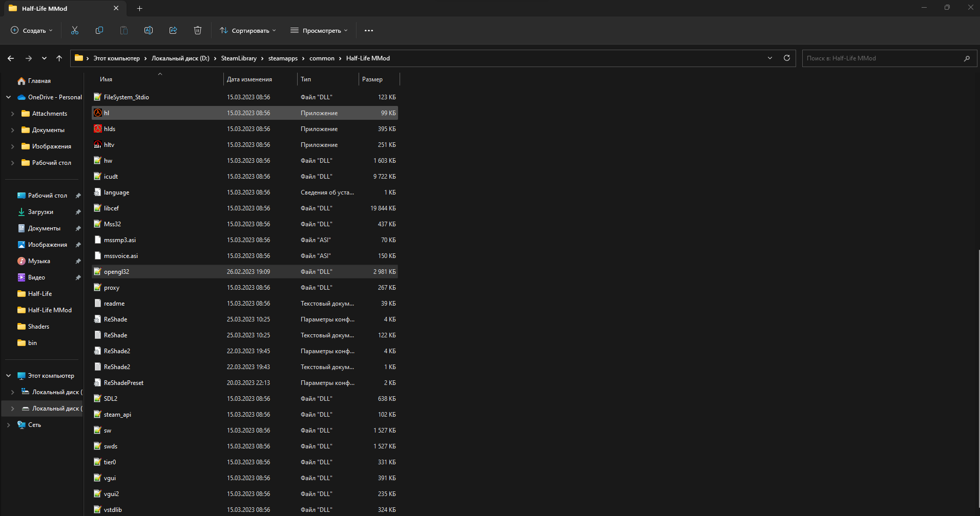Select the readme text document
Viewport: 980px width, 516px height.
[245, 303]
